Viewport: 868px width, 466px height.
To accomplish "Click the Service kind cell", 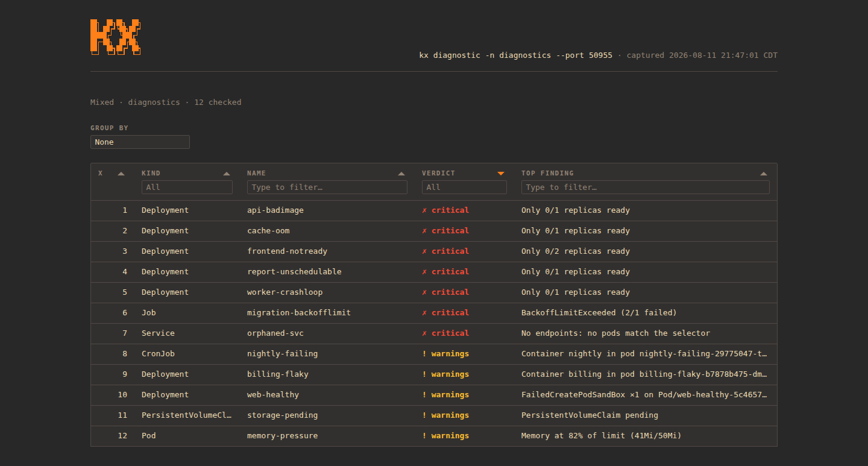I will click(x=158, y=333).
